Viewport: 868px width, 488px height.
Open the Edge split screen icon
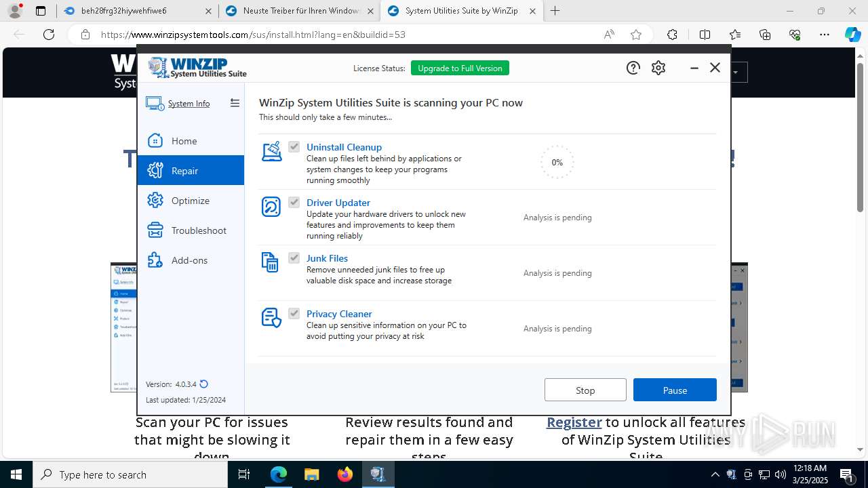(x=705, y=35)
